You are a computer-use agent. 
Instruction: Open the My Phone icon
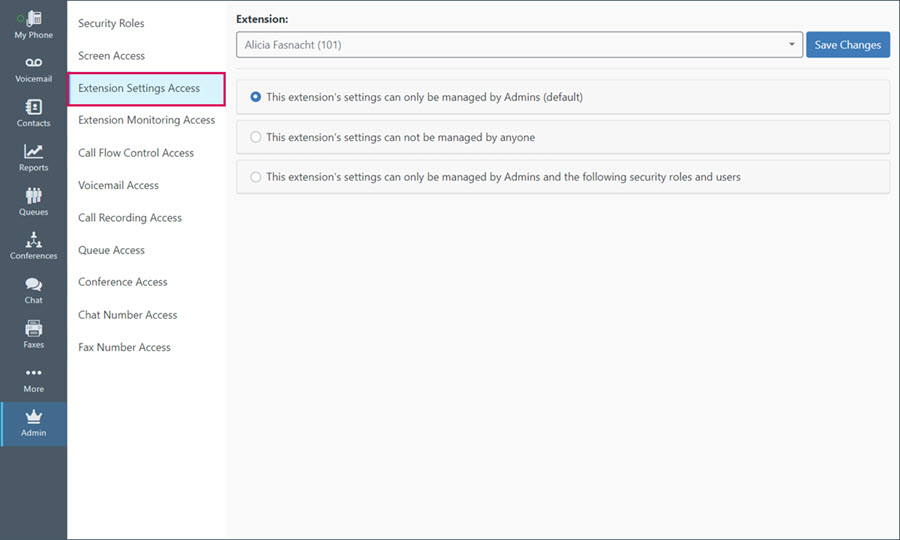pos(33,18)
